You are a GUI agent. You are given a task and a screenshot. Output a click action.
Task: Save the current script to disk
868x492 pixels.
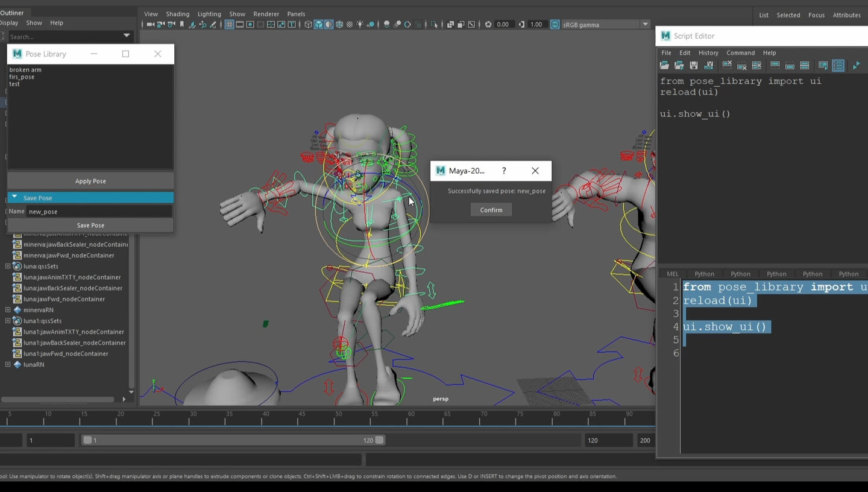693,65
